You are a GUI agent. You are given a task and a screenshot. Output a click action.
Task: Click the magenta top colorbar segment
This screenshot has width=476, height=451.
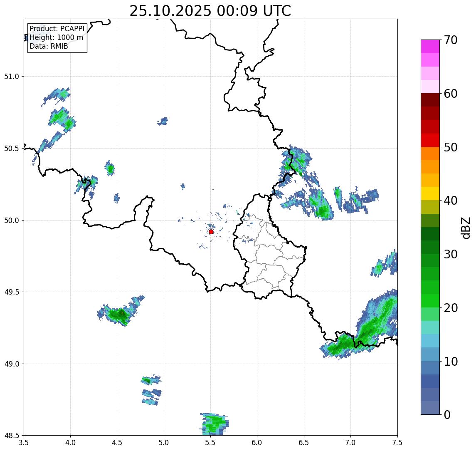tap(430, 47)
